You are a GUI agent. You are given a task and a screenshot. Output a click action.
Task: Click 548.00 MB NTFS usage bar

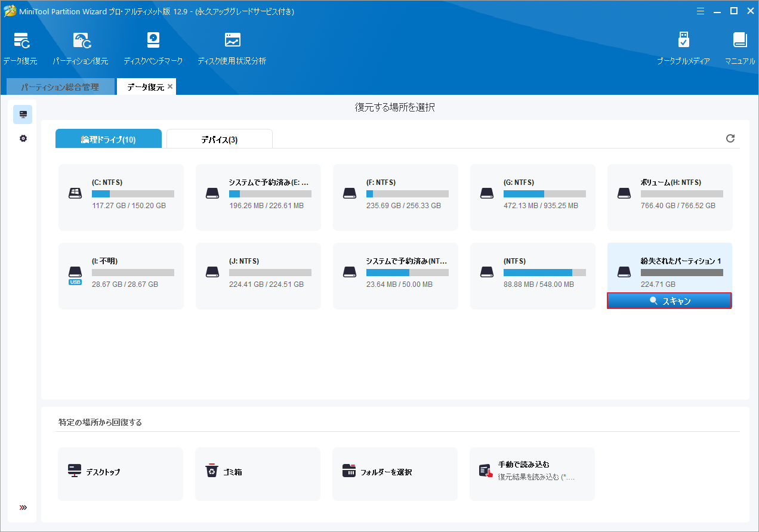545,273
